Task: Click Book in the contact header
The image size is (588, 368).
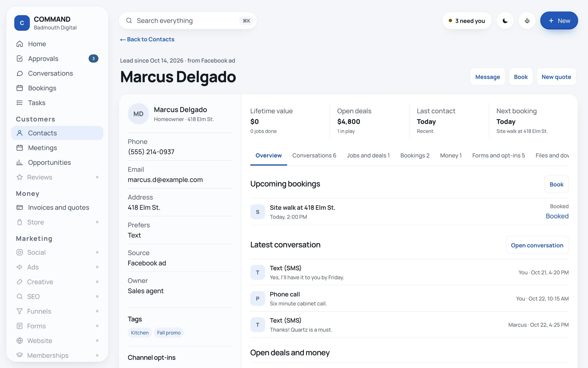Action: [x=521, y=77]
